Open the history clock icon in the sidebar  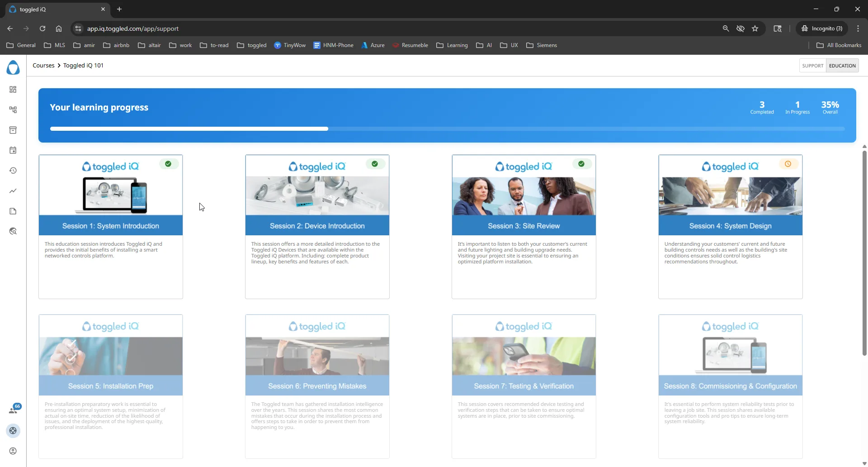[x=13, y=171]
